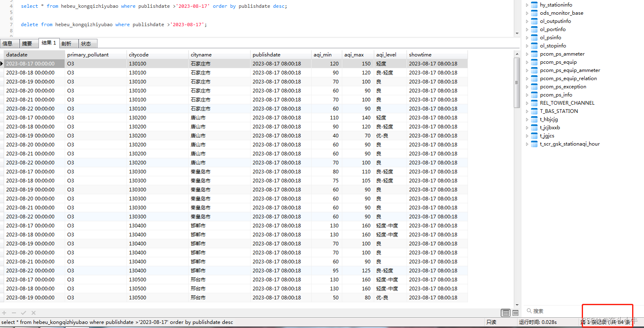
Task: Switch to form view icon
Action: [x=515, y=313]
